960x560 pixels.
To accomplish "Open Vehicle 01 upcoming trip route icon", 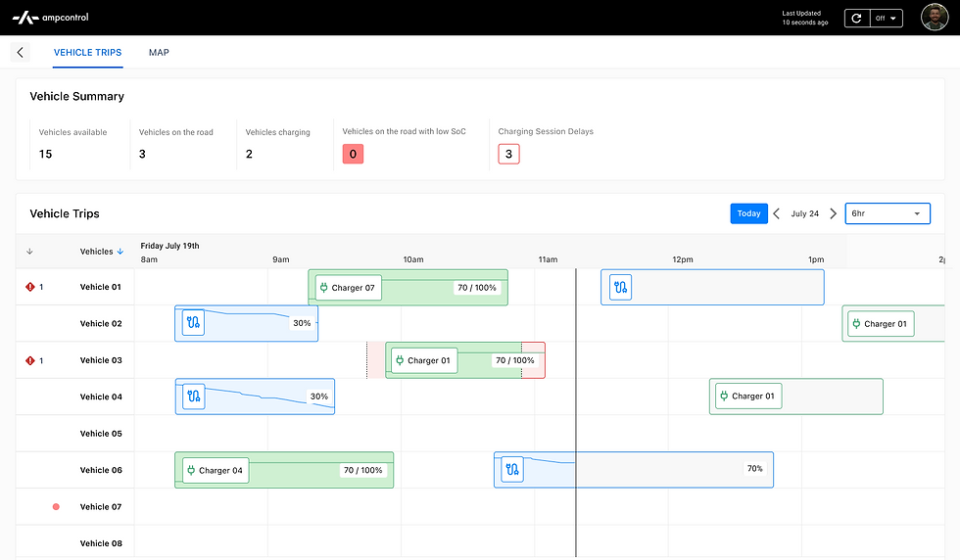I will 620,287.
